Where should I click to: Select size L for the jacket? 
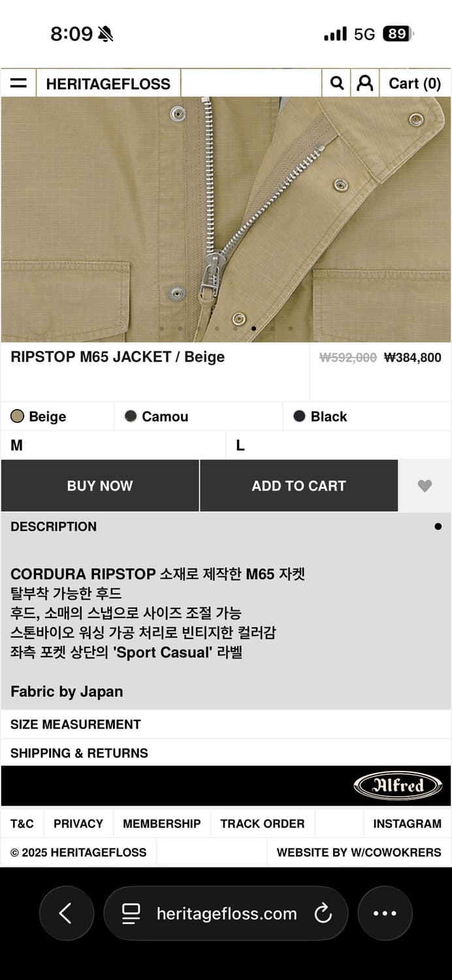(340, 445)
